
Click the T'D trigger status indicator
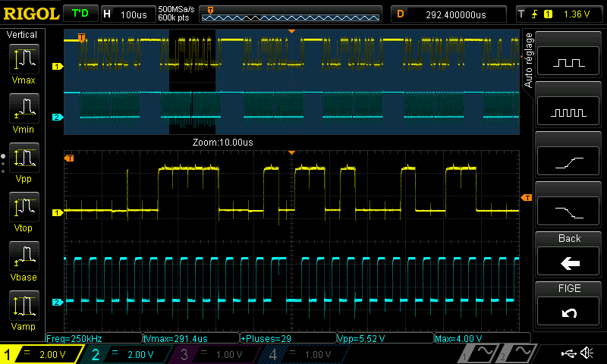click(80, 14)
